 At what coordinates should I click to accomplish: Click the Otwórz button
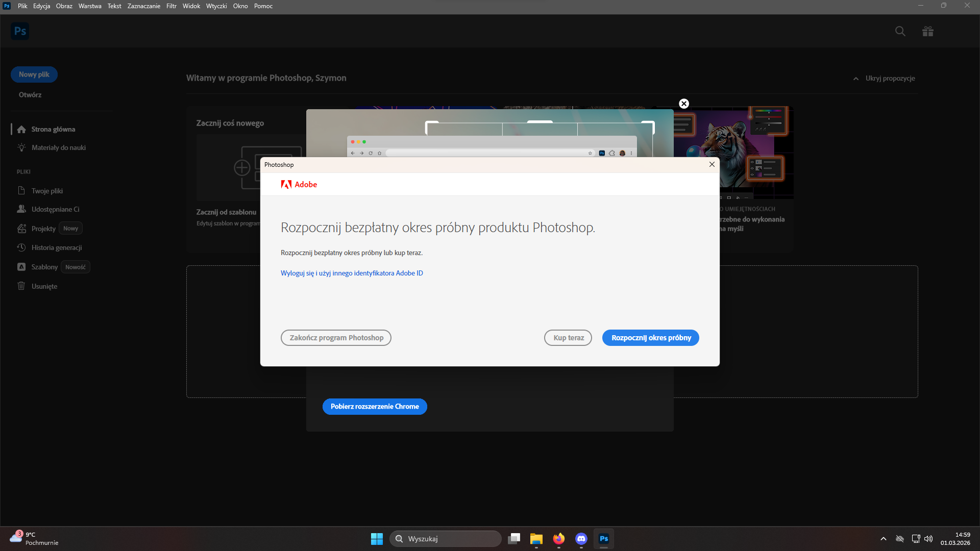pyautogui.click(x=30, y=95)
